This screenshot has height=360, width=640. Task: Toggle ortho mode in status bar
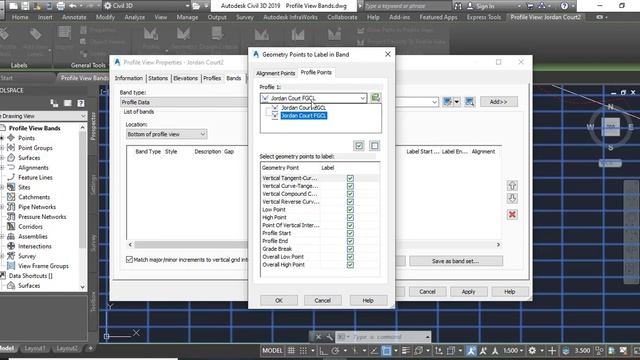click(323, 351)
